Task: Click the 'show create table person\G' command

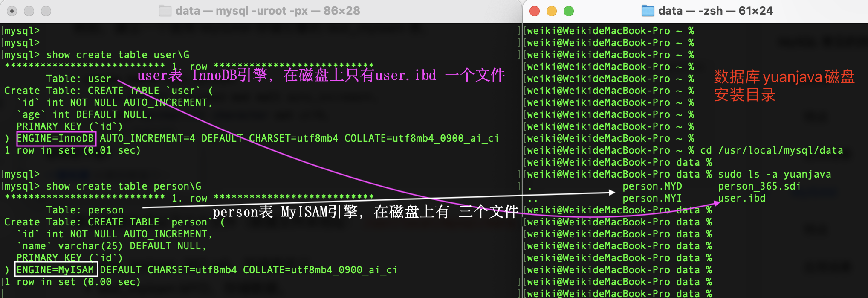Action: tap(124, 186)
